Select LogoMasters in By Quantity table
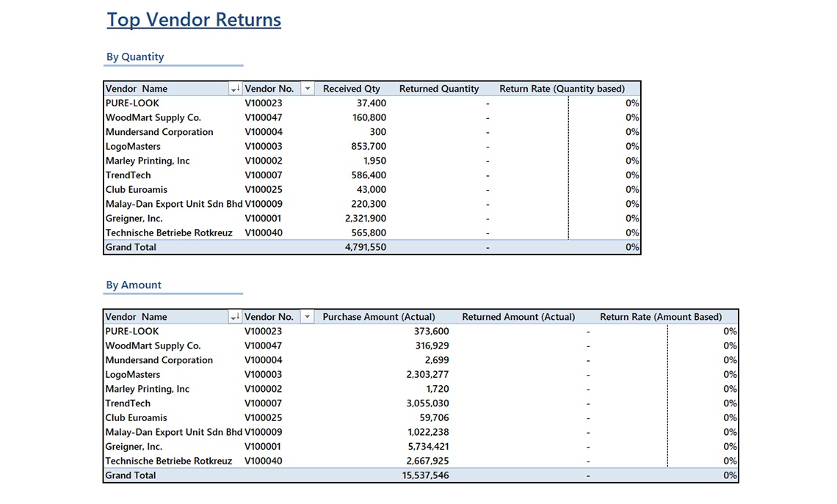 click(x=133, y=147)
